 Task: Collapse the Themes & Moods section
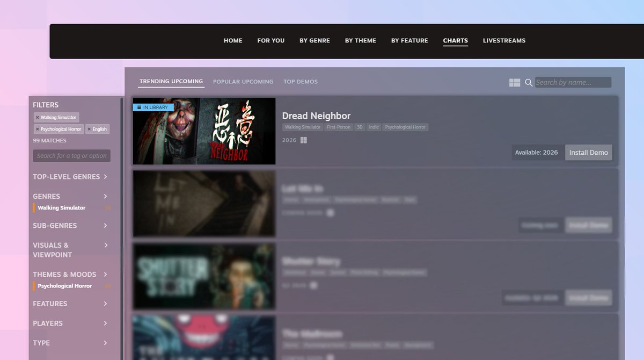click(70, 275)
